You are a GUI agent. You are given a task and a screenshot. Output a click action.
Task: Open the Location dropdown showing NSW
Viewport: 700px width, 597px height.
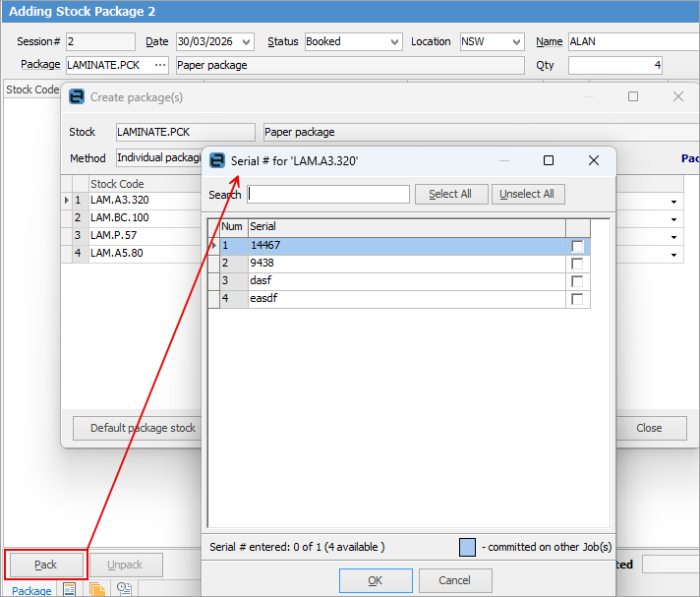[x=516, y=42]
